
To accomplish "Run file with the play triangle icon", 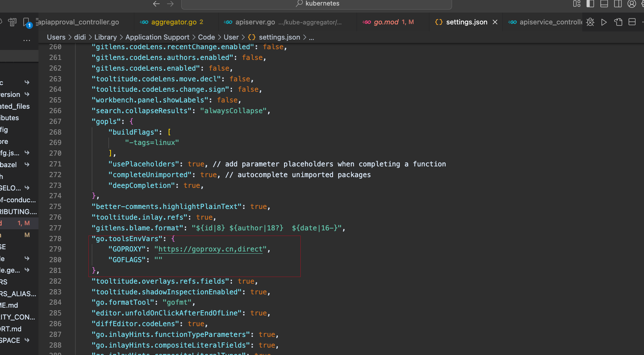I will 604,22.
